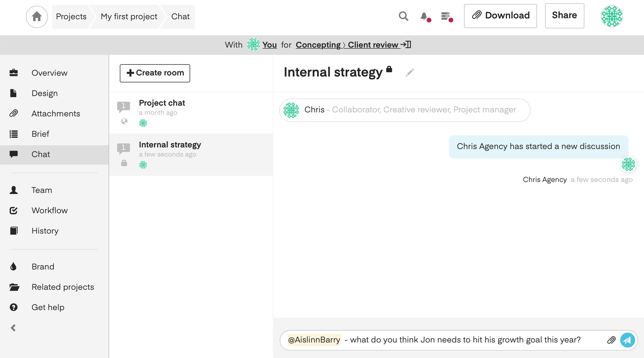Image resolution: width=644 pixels, height=358 pixels.
Task: Send the message with paper plane icon
Action: 627,340
